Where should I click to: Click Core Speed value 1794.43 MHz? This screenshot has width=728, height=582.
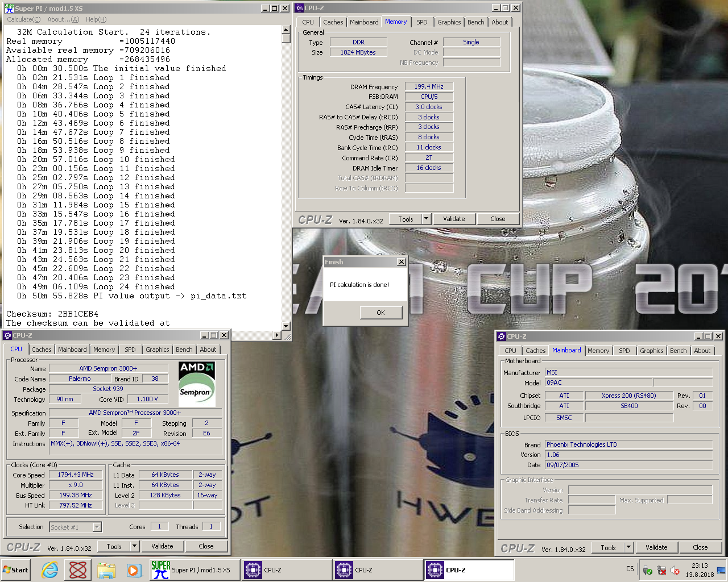[x=76, y=475]
